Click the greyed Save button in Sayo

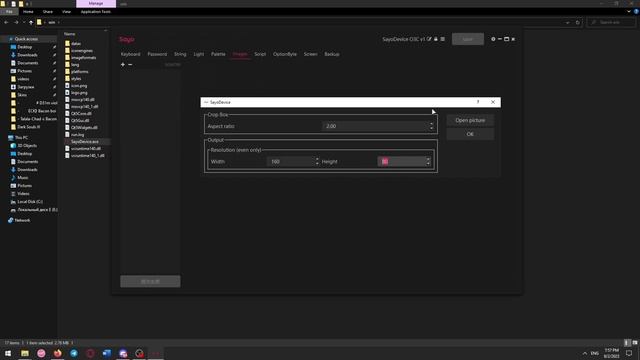point(468,39)
